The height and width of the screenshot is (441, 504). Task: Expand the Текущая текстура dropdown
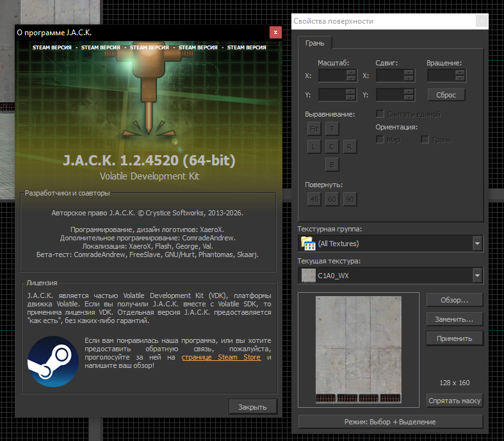pyautogui.click(x=477, y=276)
